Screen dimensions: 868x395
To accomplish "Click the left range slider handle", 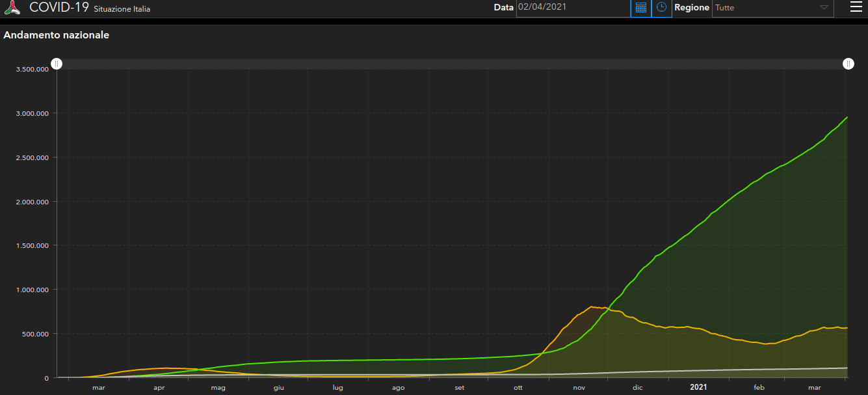I will [57, 64].
